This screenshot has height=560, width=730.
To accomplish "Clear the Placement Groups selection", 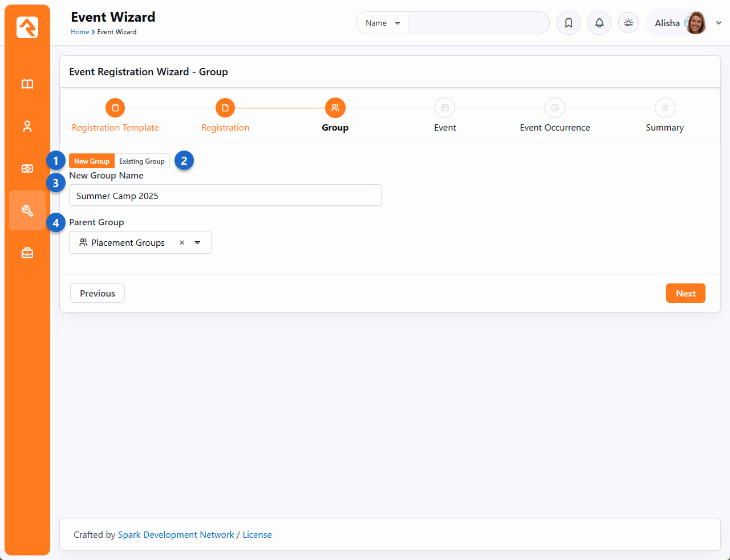I will click(182, 242).
